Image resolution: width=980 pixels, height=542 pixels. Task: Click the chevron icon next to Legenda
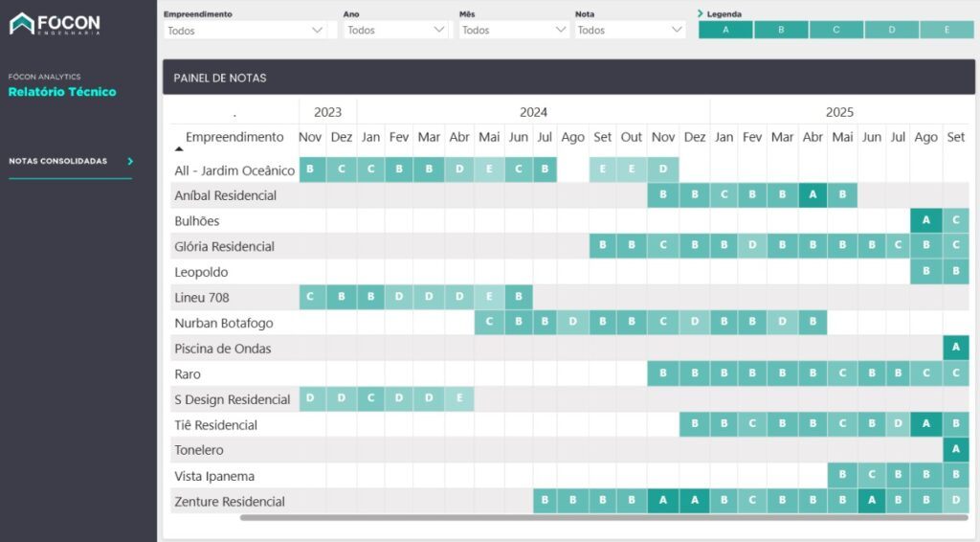(701, 14)
